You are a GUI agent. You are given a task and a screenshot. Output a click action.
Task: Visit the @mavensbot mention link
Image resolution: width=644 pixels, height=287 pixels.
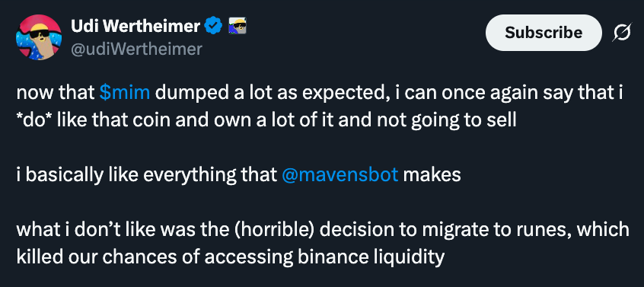coord(340,175)
